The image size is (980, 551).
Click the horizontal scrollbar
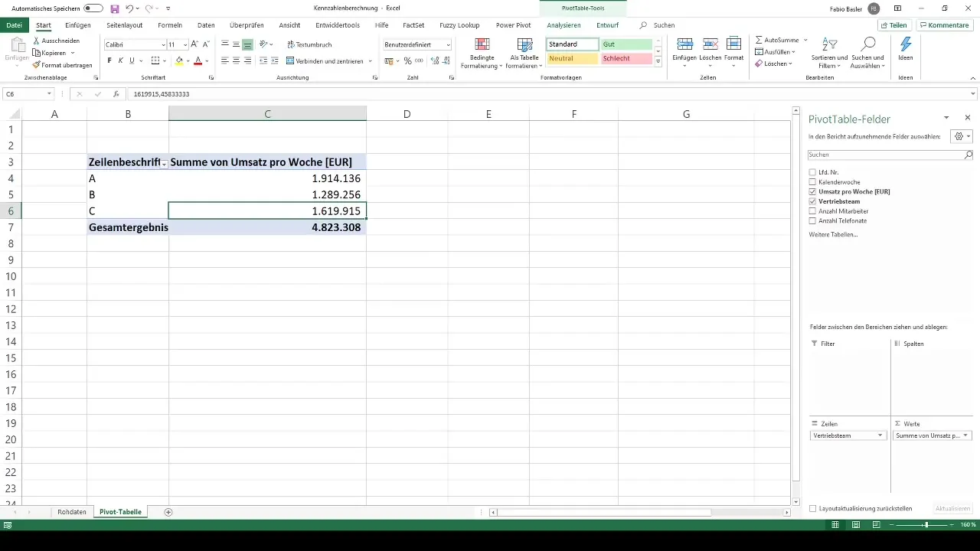pyautogui.click(x=606, y=512)
